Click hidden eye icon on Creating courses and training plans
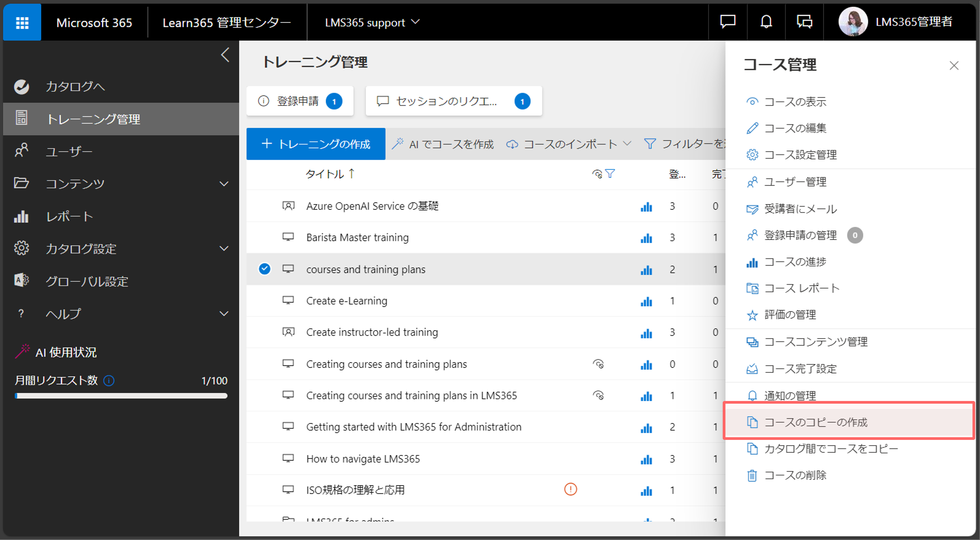The height and width of the screenshot is (540, 980). 598,364
